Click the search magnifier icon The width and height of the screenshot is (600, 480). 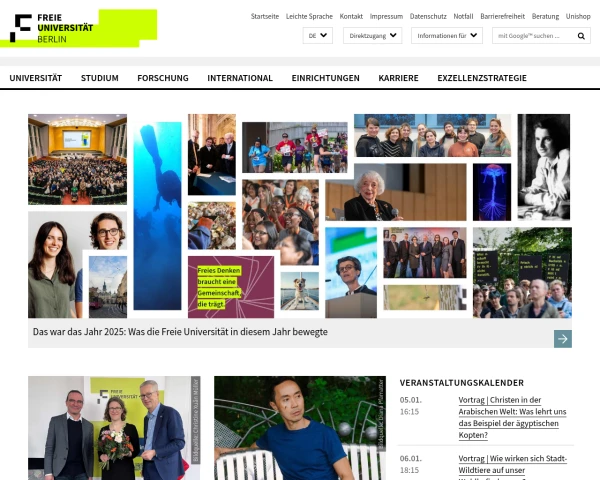[x=581, y=36]
